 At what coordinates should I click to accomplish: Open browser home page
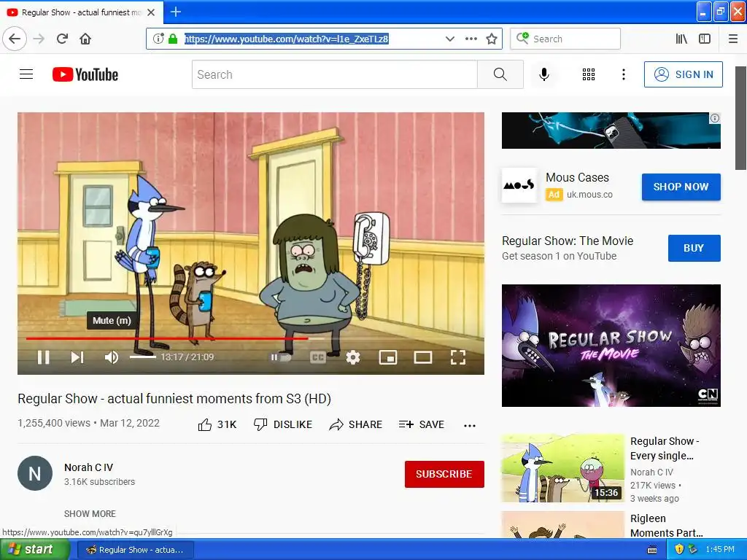[x=85, y=39]
